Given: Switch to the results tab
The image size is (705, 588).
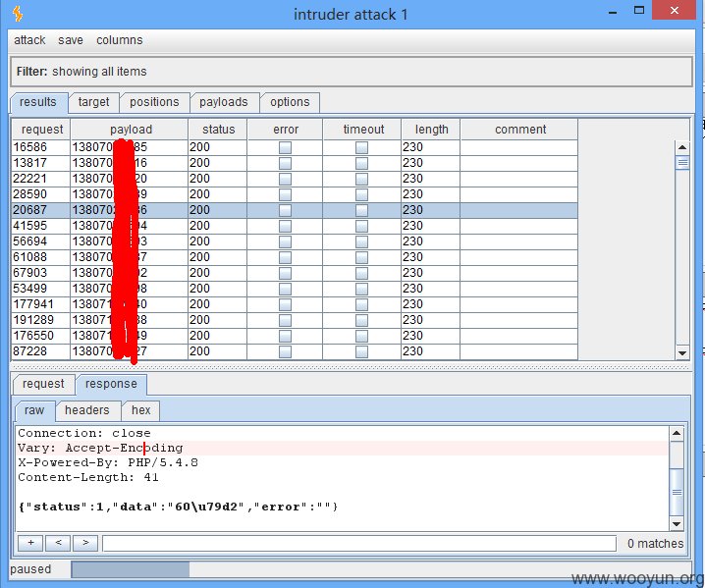Looking at the screenshot, I should tap(38, 102).
